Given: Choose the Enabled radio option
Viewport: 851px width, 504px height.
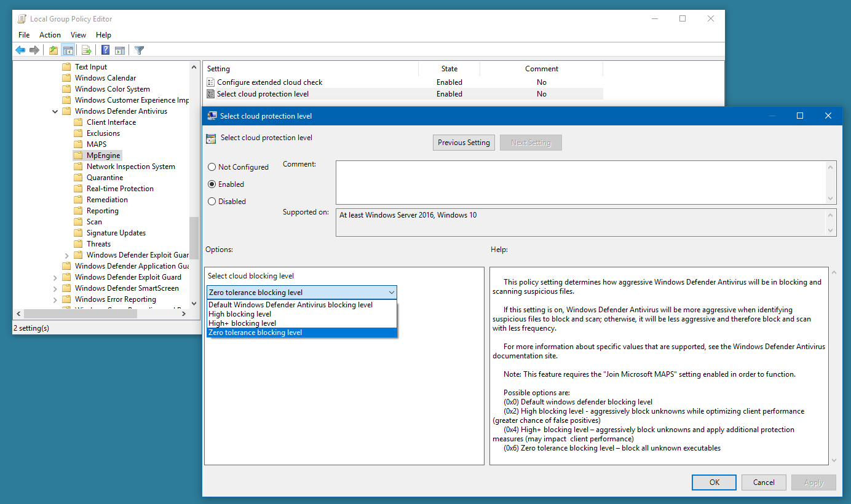Looking at the screenshot, I should click(x=212, y=184).
